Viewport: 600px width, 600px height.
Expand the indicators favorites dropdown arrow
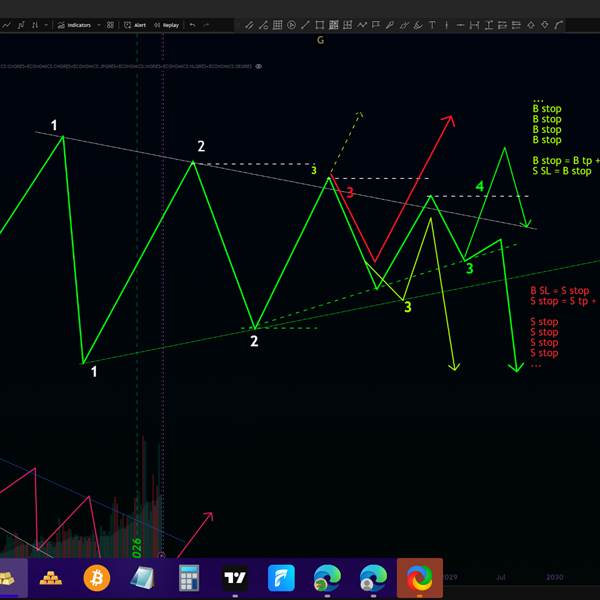point(99,25)
